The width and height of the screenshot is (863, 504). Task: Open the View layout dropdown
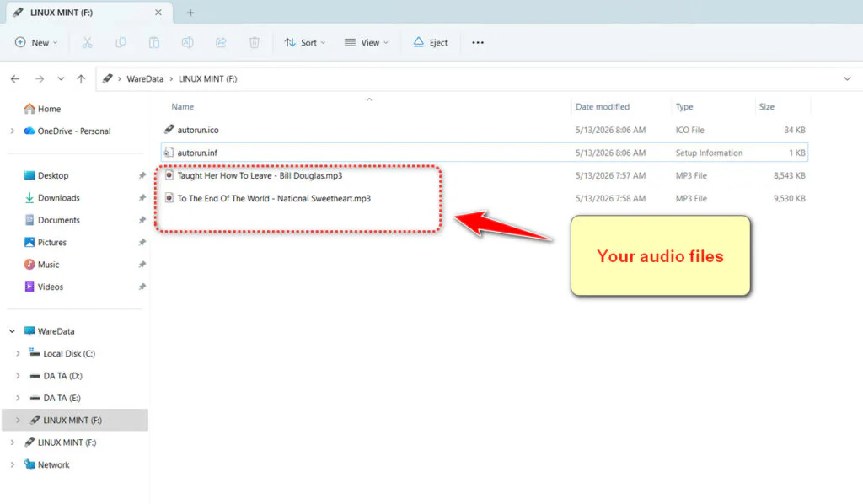point(367,42)
